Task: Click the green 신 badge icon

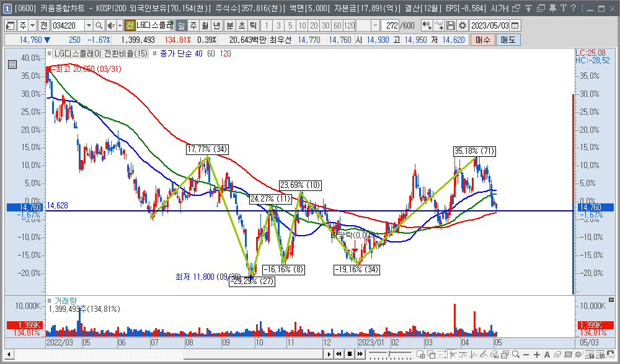Action: tap(130, 25)
